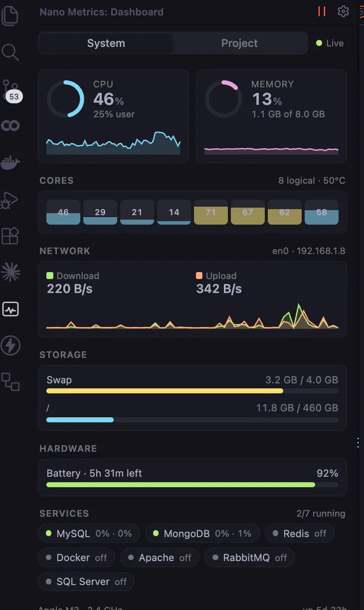364x610 pixels.
Task: Open the Search magnifier in the activity bar
Action: click(x=10, y=52)
